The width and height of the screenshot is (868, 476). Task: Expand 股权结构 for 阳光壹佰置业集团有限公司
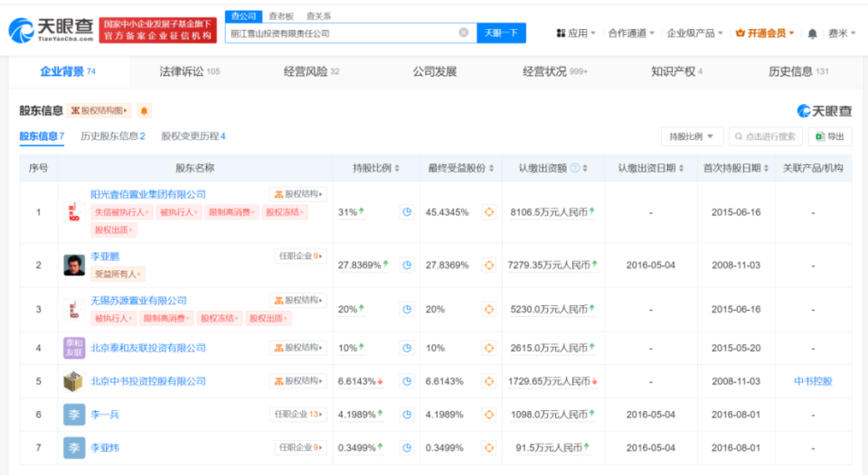pyautogui.click(x=297, y=194)
